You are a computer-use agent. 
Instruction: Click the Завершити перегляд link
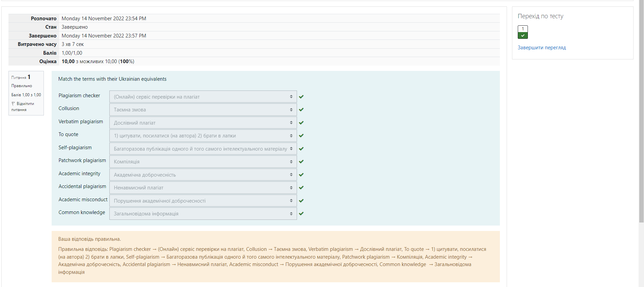541,48
